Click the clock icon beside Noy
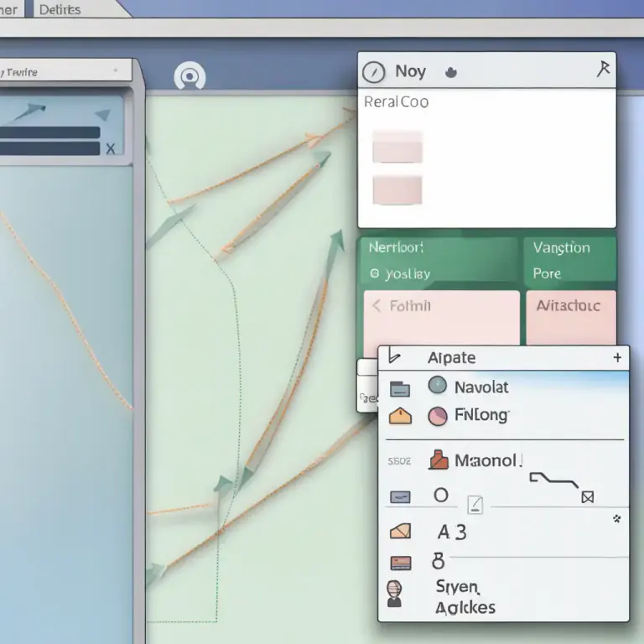Screen dimensions: 644x644 point(373,72)
